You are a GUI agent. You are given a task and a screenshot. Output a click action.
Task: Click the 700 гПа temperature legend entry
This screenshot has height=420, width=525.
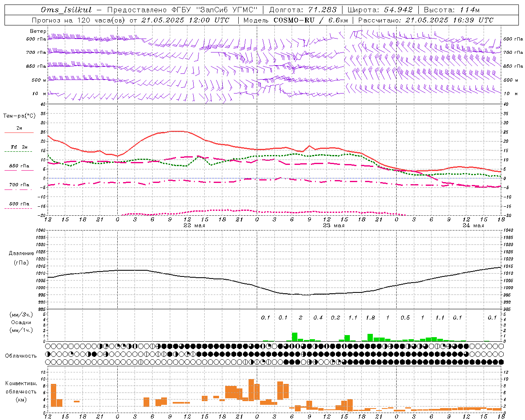(x=19, y=185)
